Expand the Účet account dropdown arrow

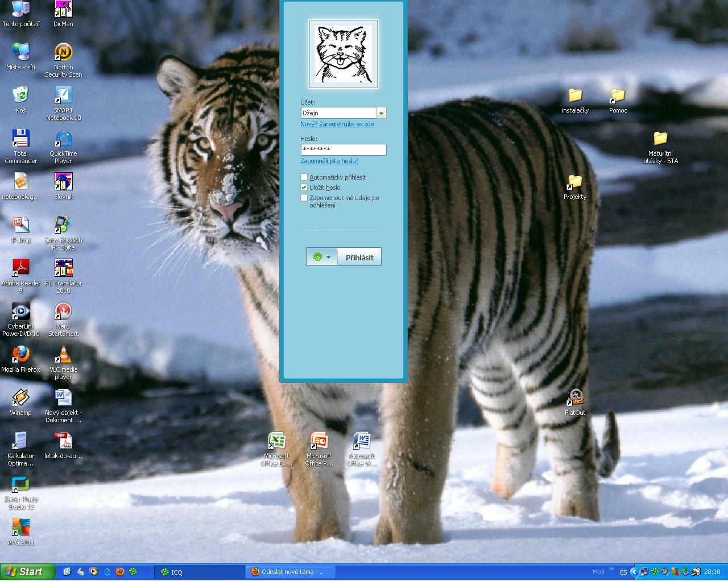(382, 113)
